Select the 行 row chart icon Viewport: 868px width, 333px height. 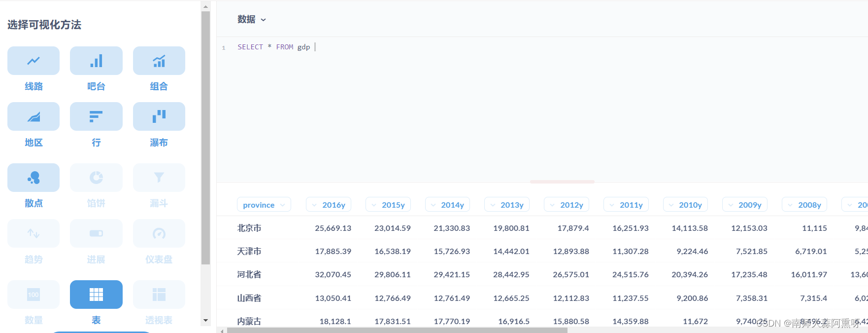point(96,116)
